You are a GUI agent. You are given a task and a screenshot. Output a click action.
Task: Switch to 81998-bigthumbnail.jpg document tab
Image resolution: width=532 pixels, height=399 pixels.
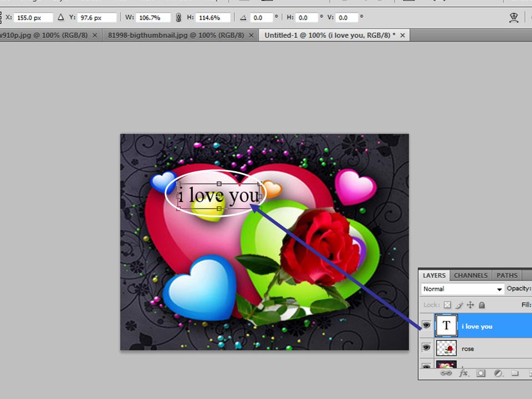pyautogui.click(x=176, y=35)
